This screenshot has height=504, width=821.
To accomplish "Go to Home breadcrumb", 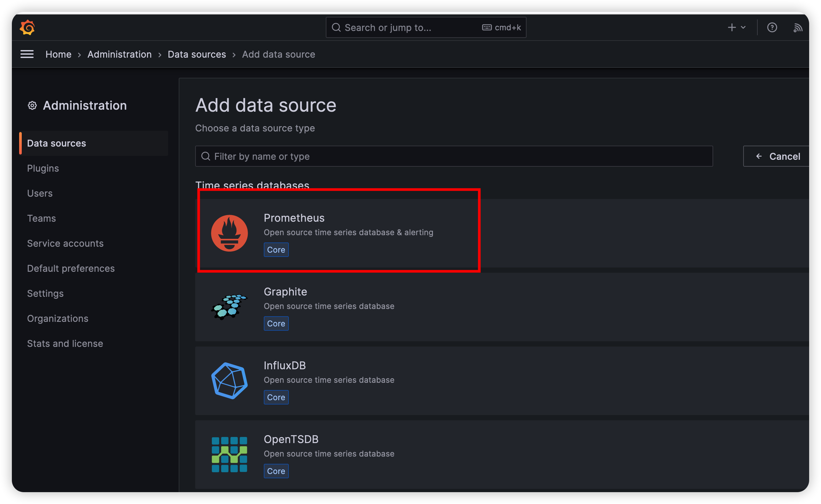I will (x=58, y=54).
